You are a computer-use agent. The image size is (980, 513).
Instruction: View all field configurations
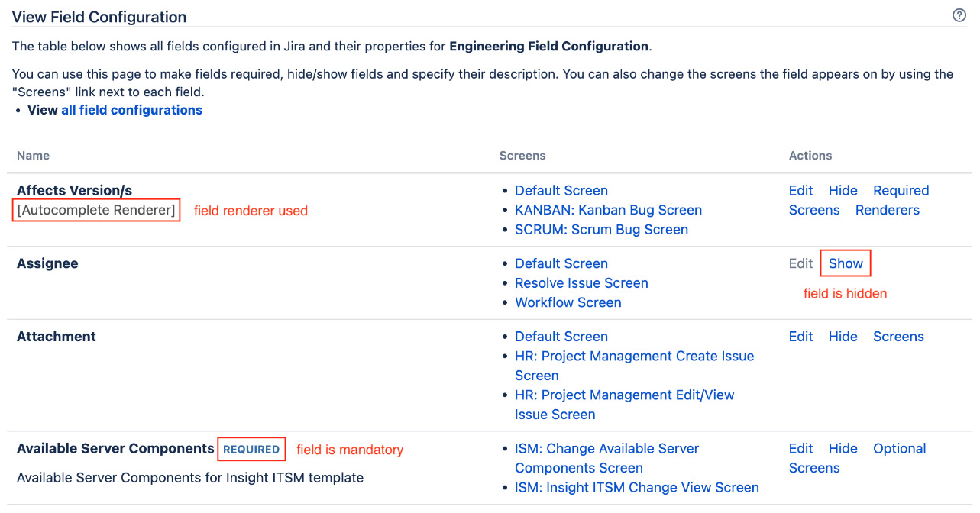tap(131, 110)
